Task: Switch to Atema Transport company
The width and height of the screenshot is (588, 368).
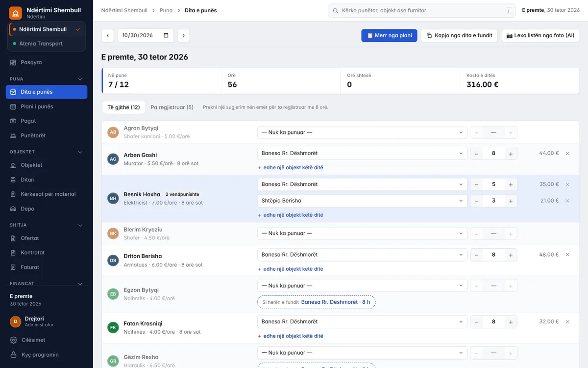Action: [47, 44]
